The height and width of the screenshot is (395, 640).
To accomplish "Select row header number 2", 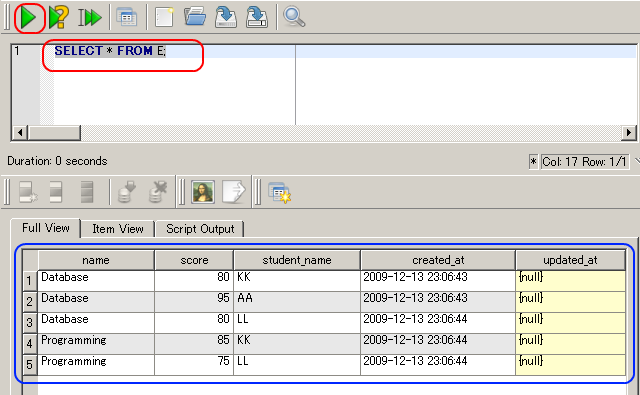I will (29, 302).
